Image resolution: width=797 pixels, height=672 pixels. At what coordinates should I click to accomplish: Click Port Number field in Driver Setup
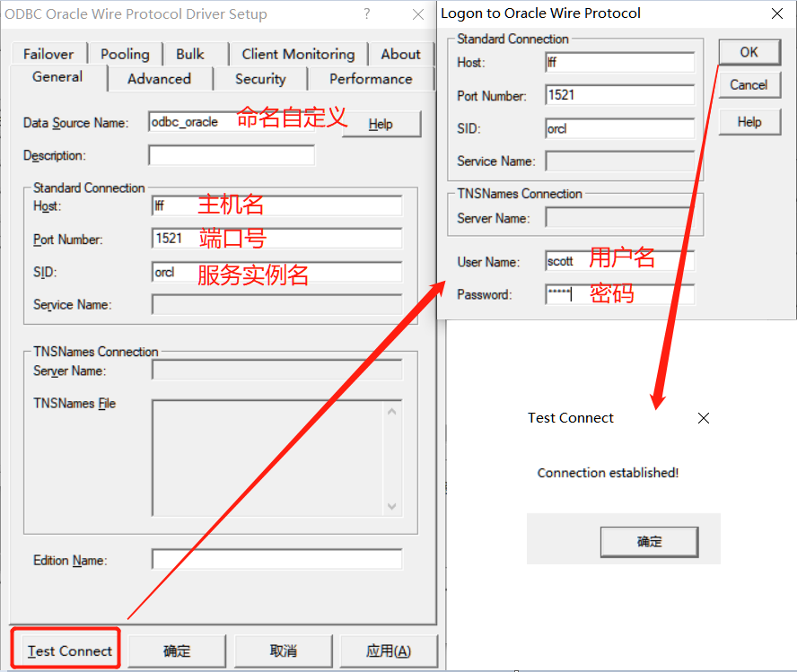[x=277, y=239]
